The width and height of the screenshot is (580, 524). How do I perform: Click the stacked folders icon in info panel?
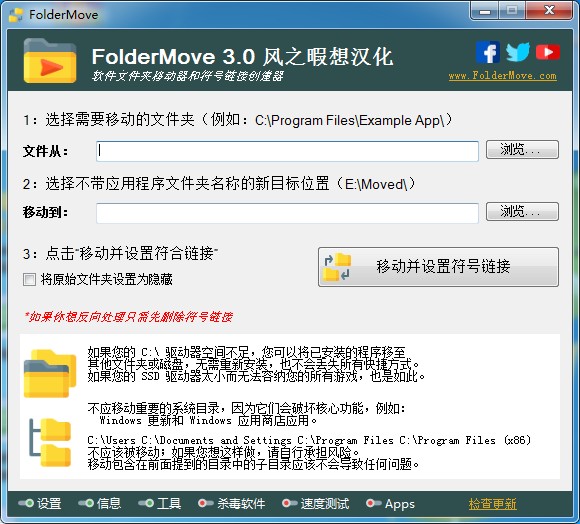[x=50, y=373]
